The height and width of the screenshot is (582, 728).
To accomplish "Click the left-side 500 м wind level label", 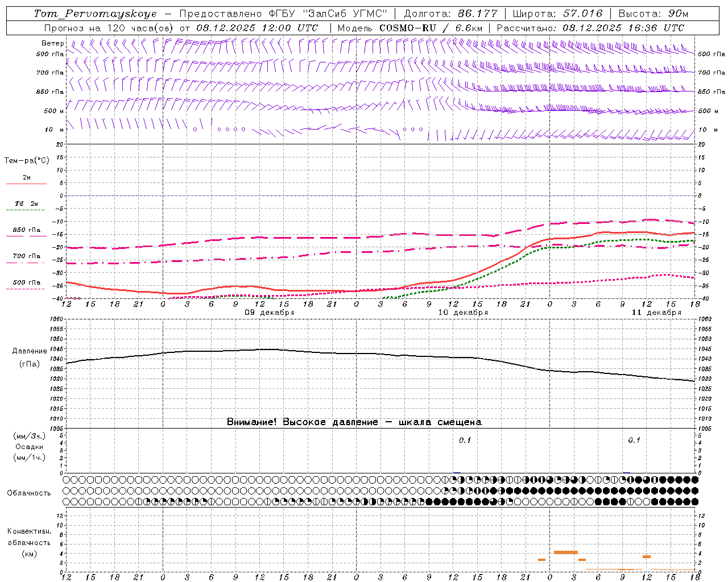I will [x=54, y=111].
